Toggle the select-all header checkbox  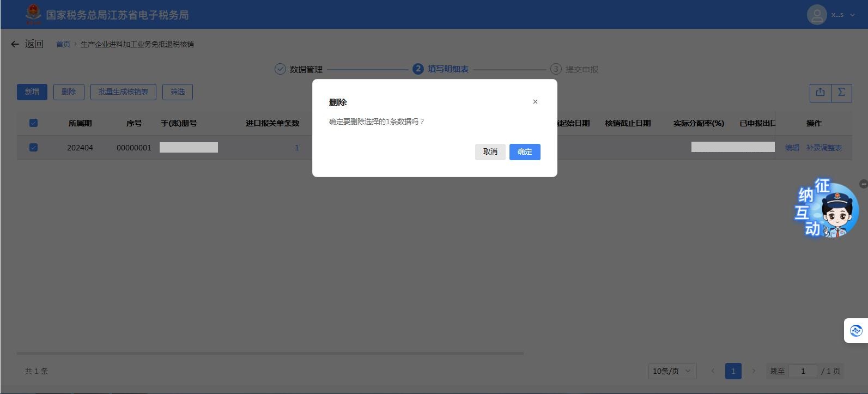pyautogui.click(x=33, y=123)
